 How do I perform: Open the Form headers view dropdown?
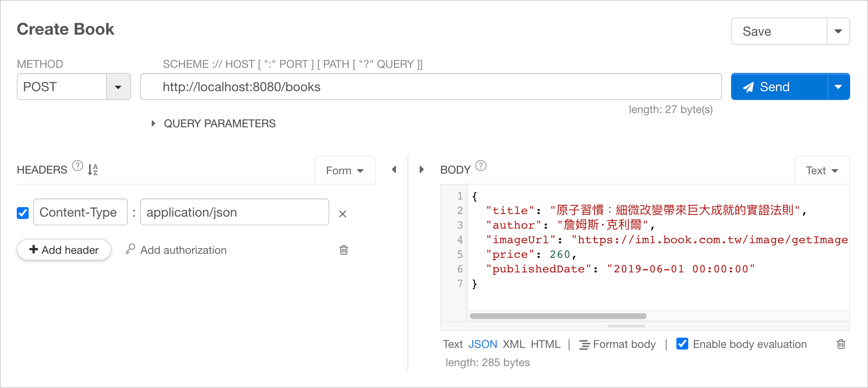tap(345, 171)
